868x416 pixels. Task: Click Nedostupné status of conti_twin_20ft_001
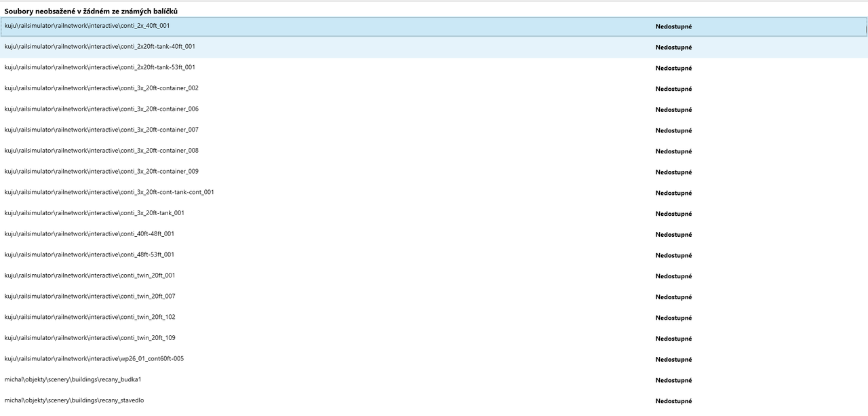[673, 276]
